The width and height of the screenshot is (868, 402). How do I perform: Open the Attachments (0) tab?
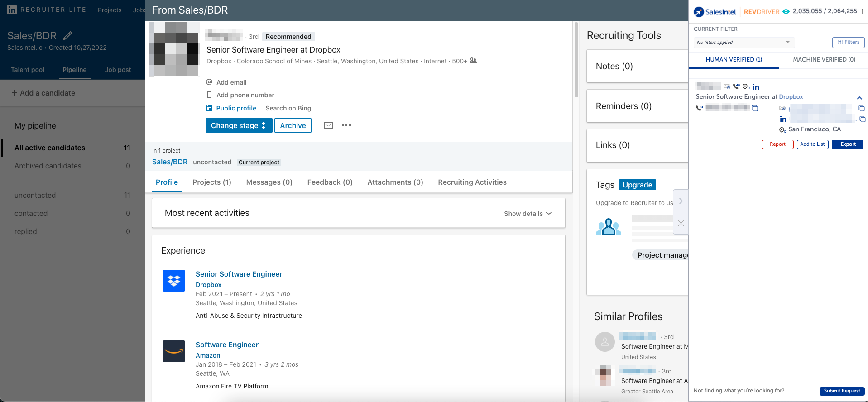pyautogui.click(x=395, y=182)
